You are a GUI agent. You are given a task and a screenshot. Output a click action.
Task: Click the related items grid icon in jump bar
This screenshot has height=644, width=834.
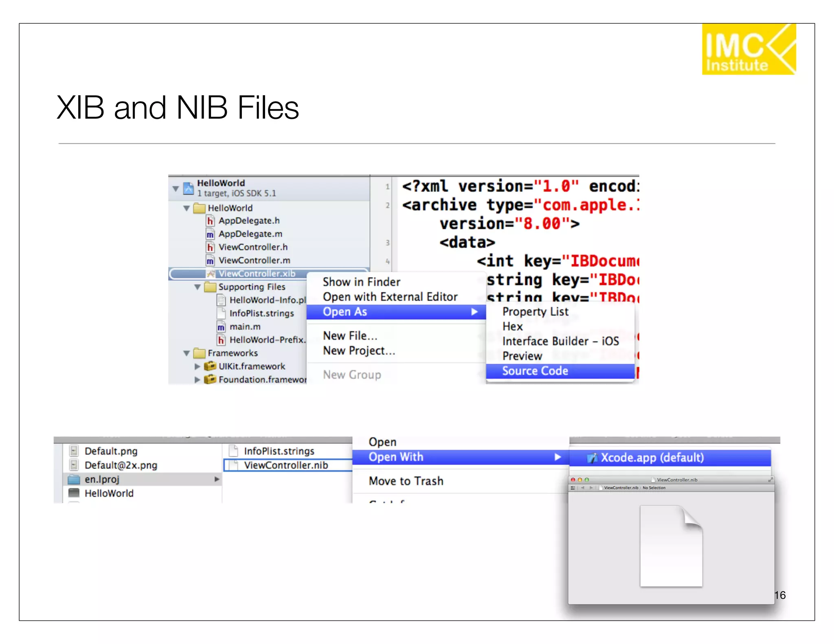pos(573,488)
